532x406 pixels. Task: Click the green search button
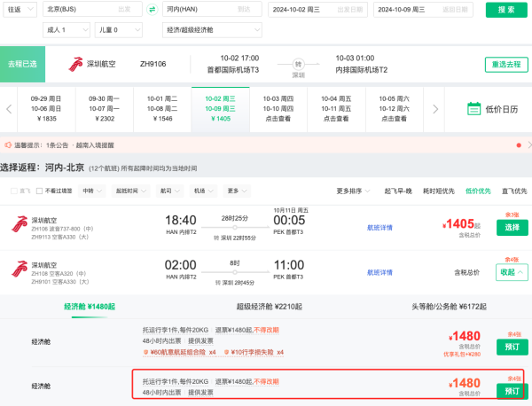(x=506, y=10)
